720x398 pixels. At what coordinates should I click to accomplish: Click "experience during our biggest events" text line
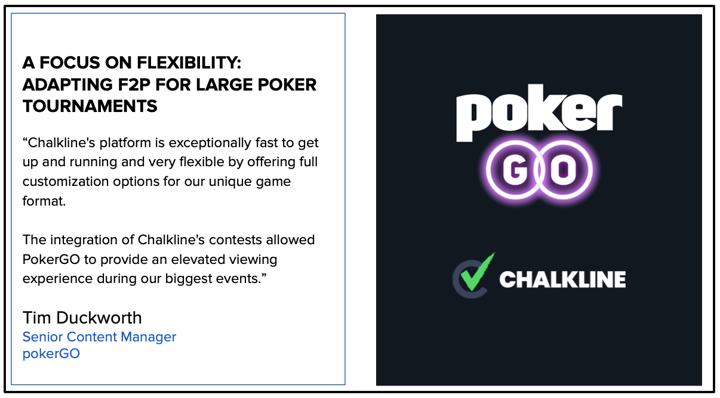pyautogui.click(x=144, y=279)
